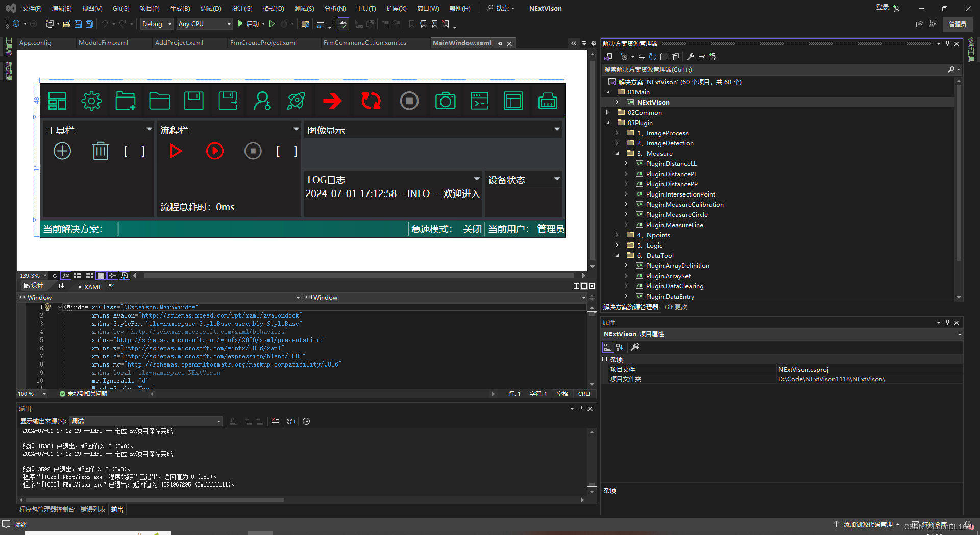Start debugging with the green 启动 arrow
The image size is (980, 535).
[x=240, y=23]
